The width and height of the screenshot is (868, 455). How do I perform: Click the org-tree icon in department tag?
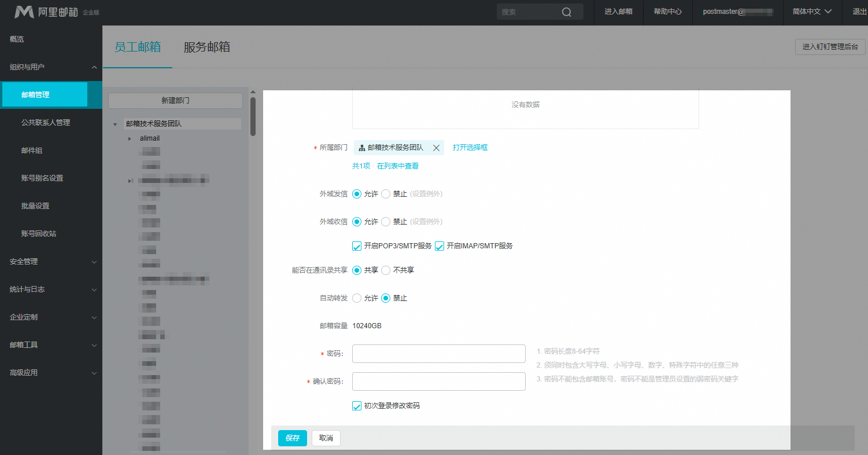362,148
